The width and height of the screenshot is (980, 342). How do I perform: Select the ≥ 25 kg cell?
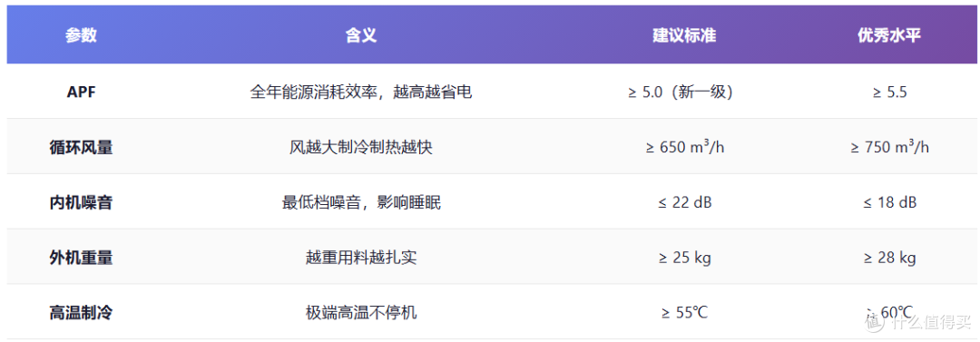point(684,257)
